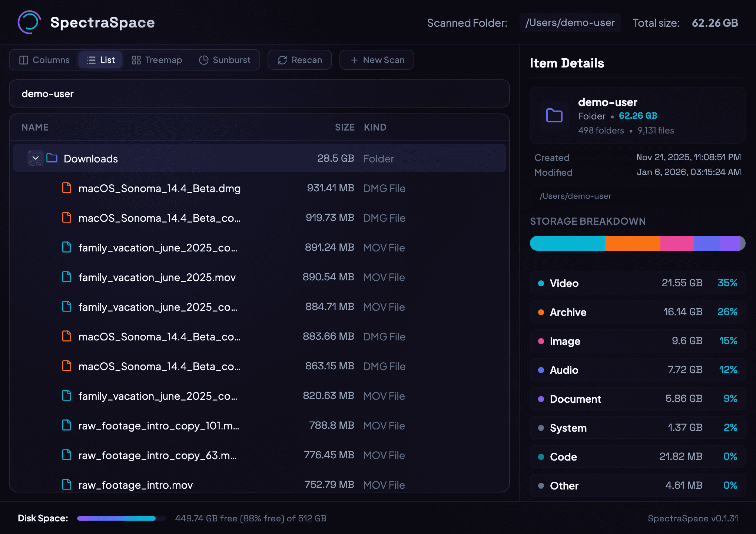756x534 pixels.
Task: Click the SpectraSpace logo icon
Action: point(29,22)
